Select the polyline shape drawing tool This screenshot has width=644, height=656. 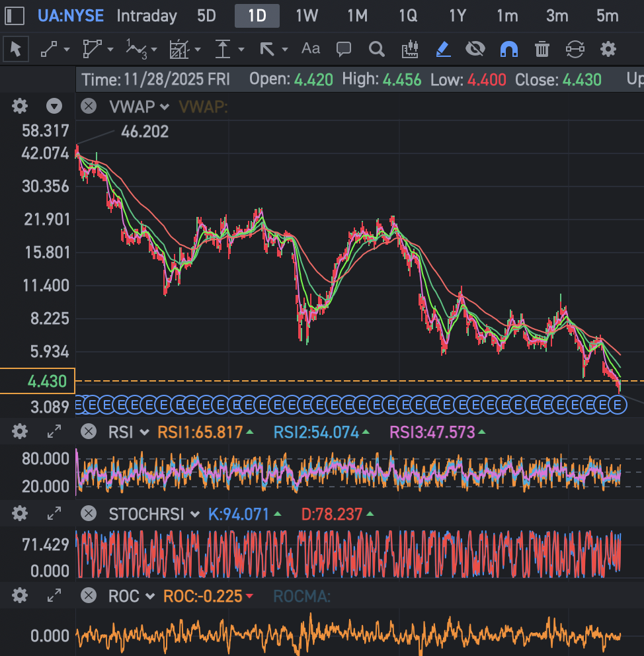[92, 50]
